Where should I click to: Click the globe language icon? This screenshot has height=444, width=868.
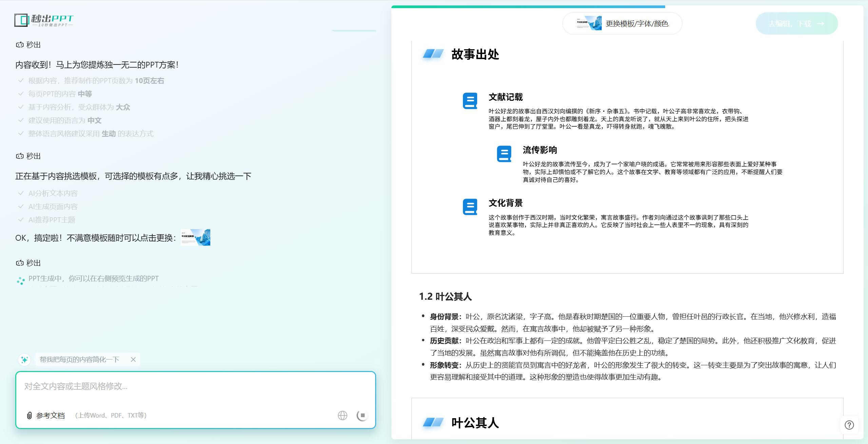pyautogui.click(x=342, y=415)
